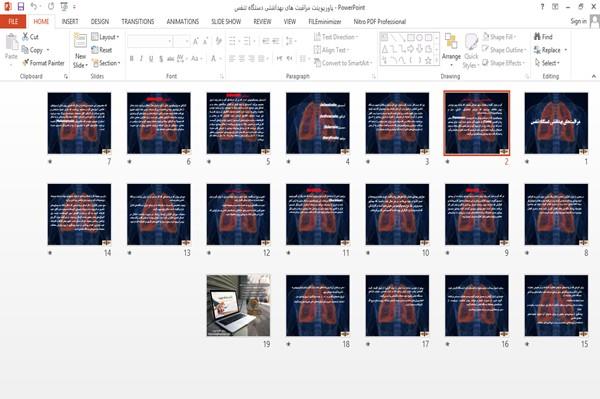This screenshot has height=399, width=600.
Task: Click the Convert to SmartArt icon
Action: pyautogui.click(x=317, y=63)
